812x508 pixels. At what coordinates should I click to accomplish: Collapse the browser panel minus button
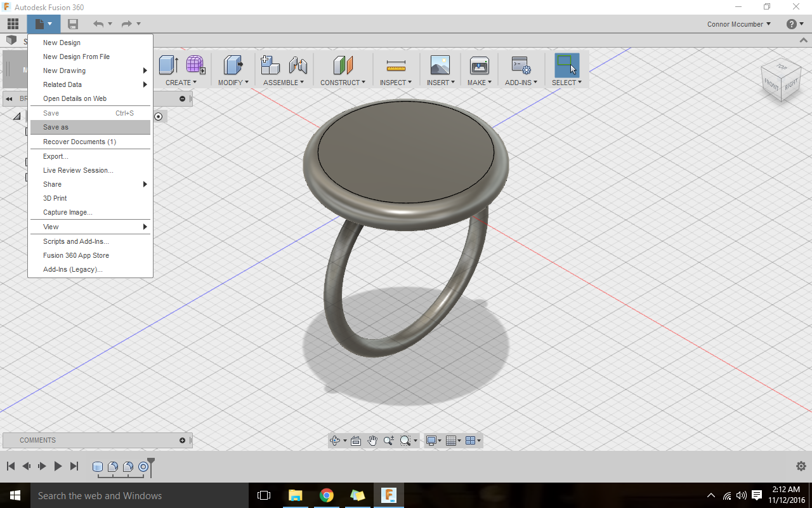[x=183, y=99]
